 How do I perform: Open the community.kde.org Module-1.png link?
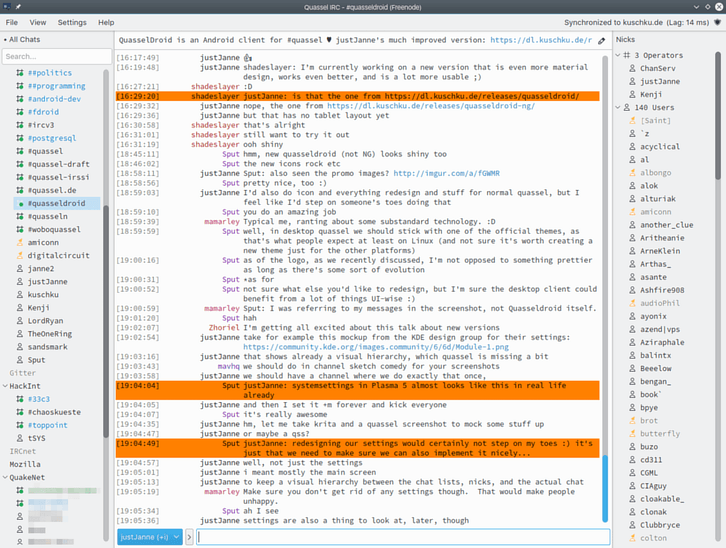pyautogui.click(x=376, y=347)
